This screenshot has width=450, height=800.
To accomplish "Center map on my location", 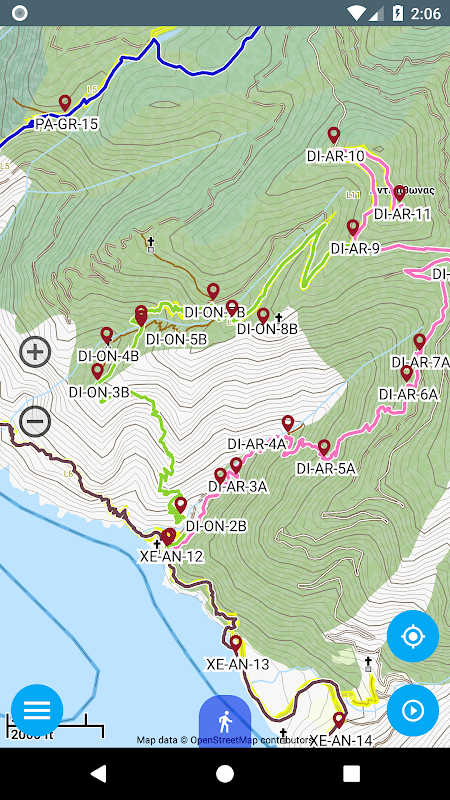I will 413,636.
